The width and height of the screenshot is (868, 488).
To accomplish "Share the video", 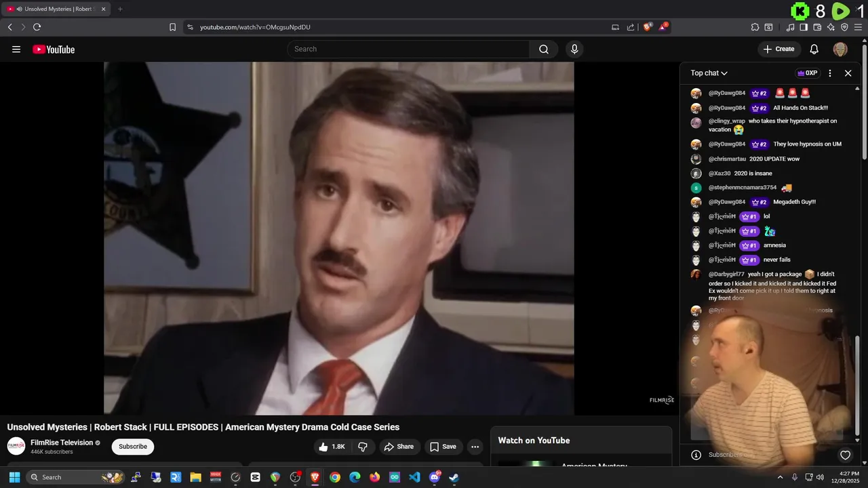I will coord(398,447).
